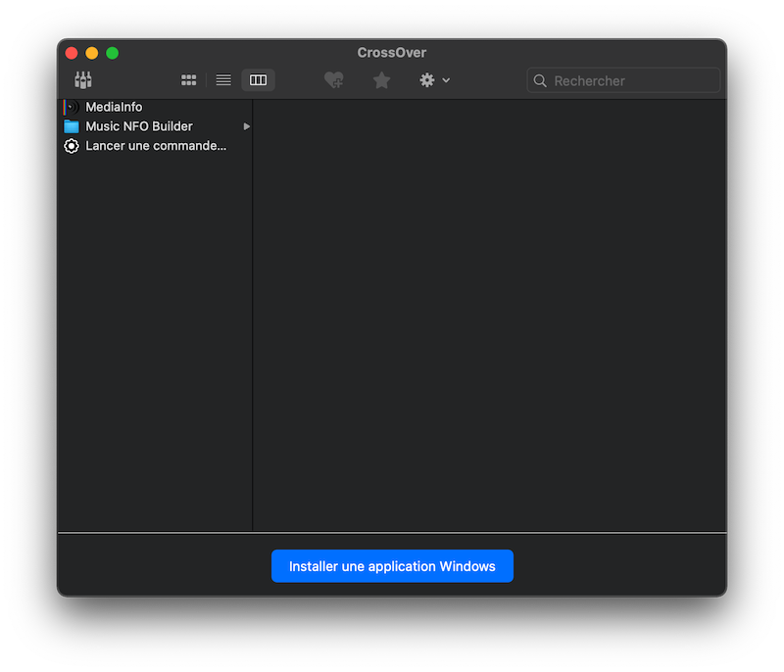
Task: Click the magnifier icon in search
Action: click(x=540, y=80)
